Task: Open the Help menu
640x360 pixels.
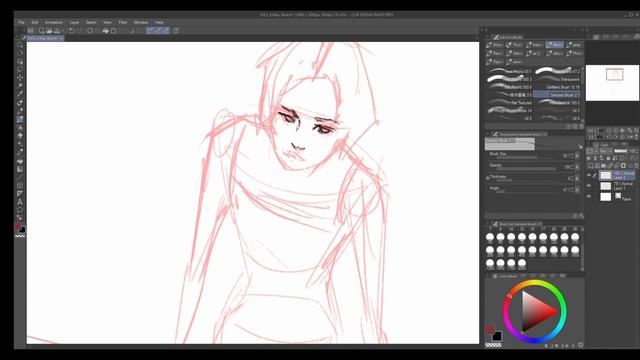Action: [159, 22]
